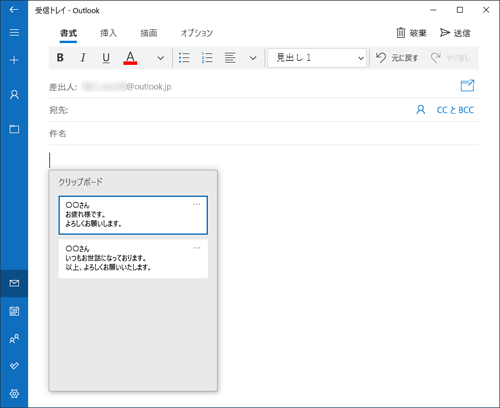Select the 描画 tab
This screenshot has width=500, height=408.
(149, 33)
